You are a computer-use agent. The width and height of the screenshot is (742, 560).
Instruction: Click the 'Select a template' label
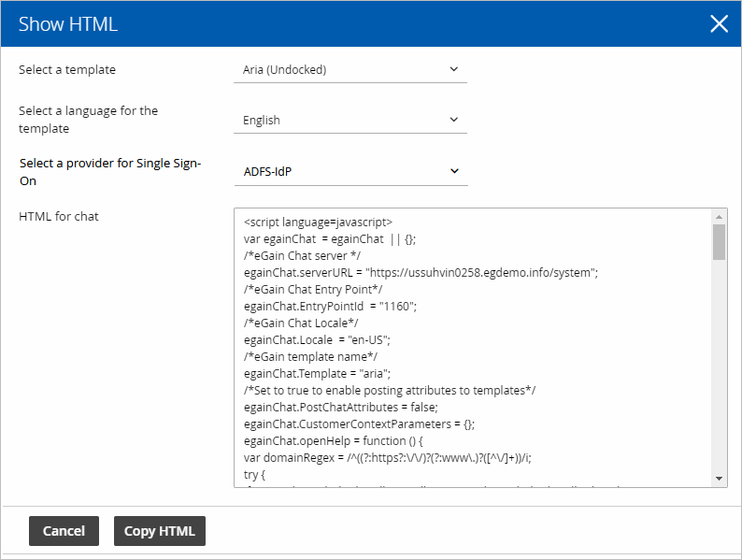pyautogui.click(x=67, y=69)
